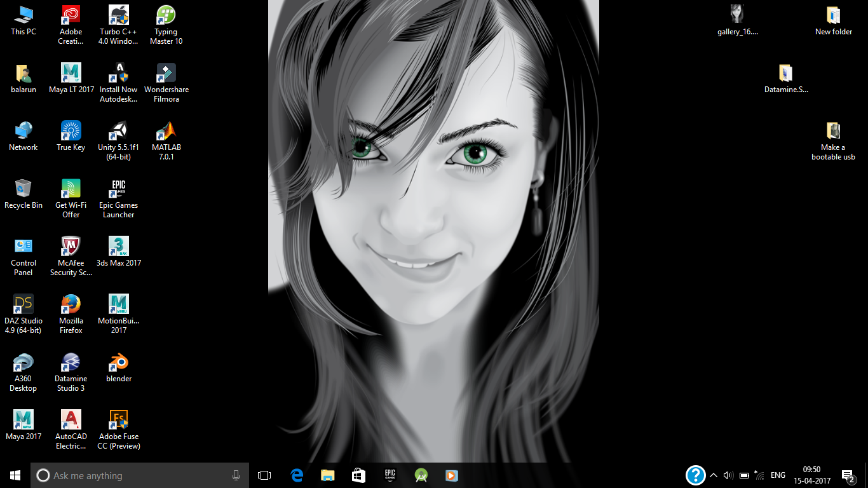Viewport: 868px width, 488px height.
Task: Select the gallery image file thumbnail
Action: point(737,15)
